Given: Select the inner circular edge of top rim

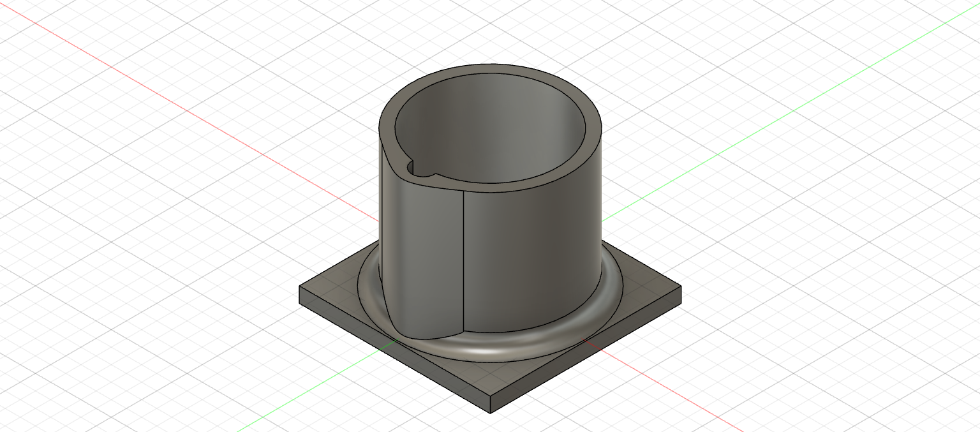Looking at the screenshot, I should 490,71.
